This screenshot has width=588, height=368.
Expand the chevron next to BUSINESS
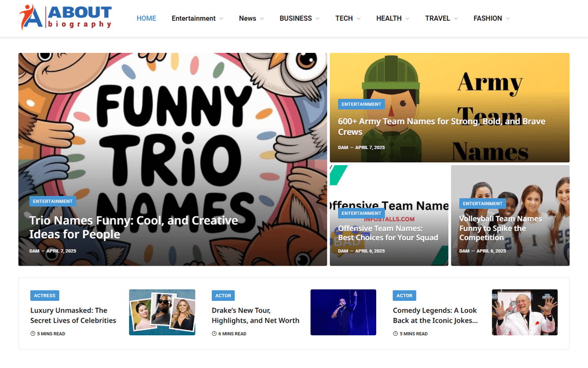point(317,19)
